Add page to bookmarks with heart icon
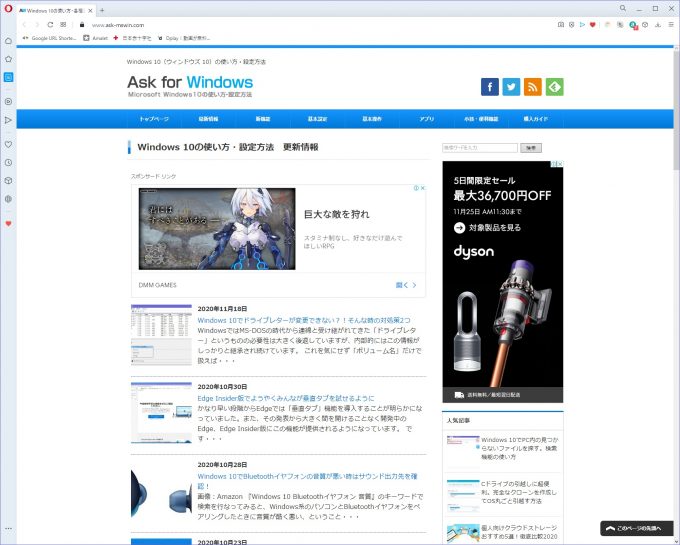 point(592,25)
